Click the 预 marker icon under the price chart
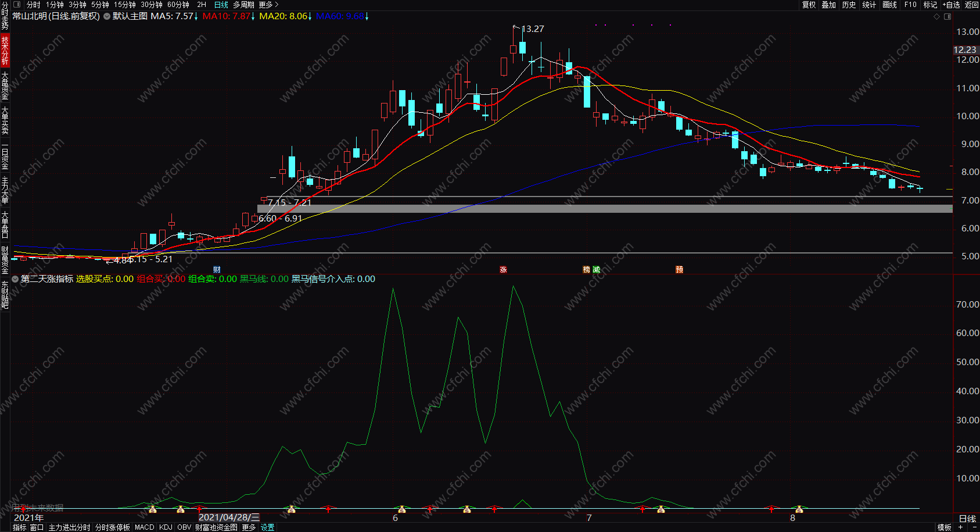The image size is (980, 532). point(679,270)
